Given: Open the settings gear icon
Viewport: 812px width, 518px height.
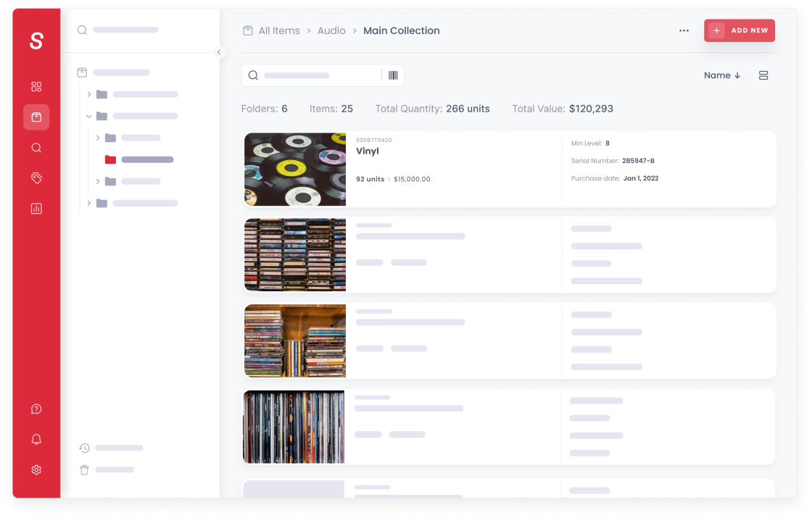Looking at the screenshot, I should coord(36,470).
